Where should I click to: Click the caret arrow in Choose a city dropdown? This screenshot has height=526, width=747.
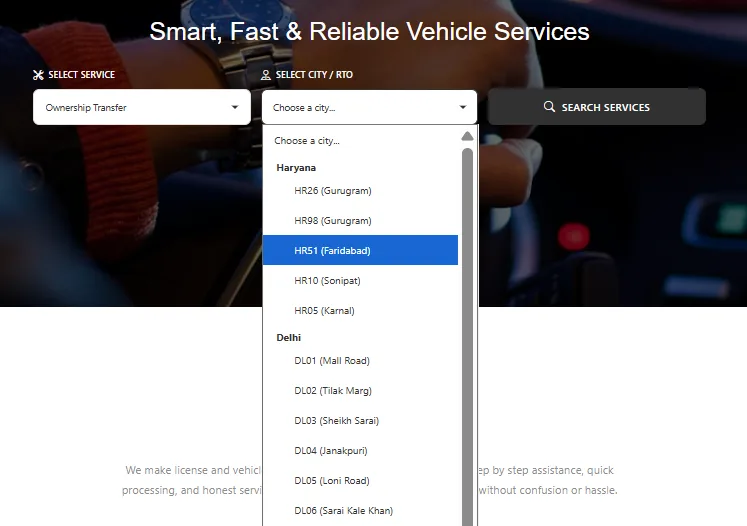point(463,107)
